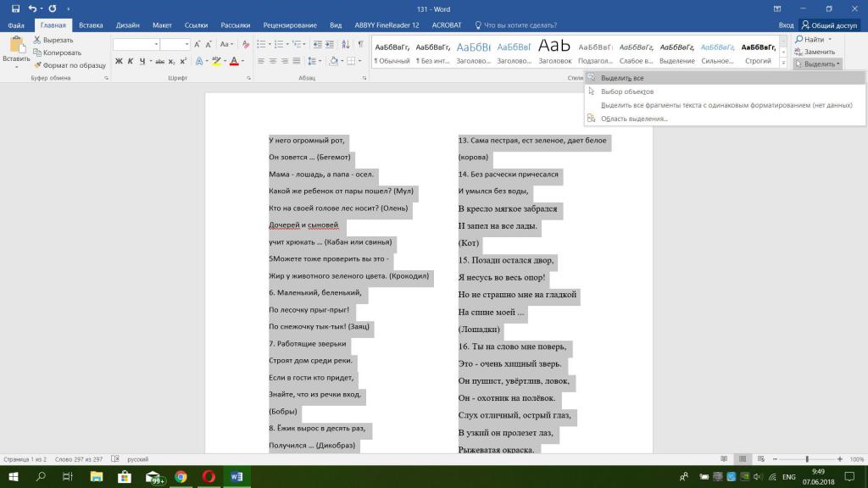Open the Вставка ribbon tab

pyautogui.click(x=91, y=25)
